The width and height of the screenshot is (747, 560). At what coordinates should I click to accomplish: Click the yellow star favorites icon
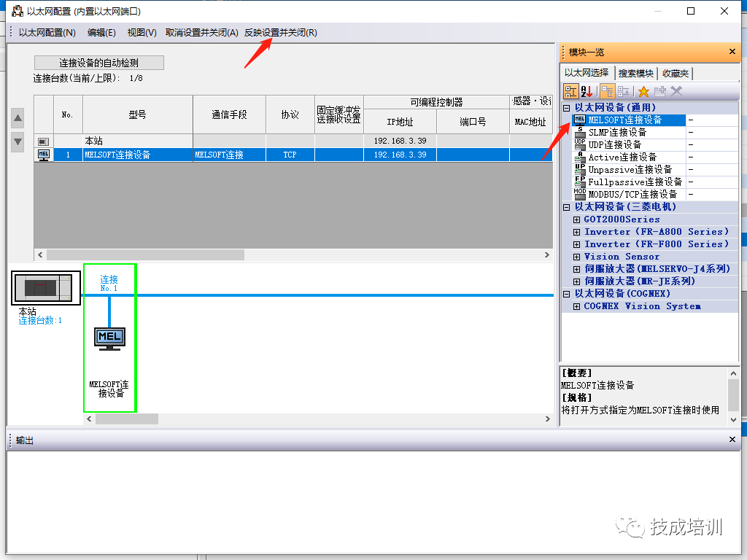(643, 91)
